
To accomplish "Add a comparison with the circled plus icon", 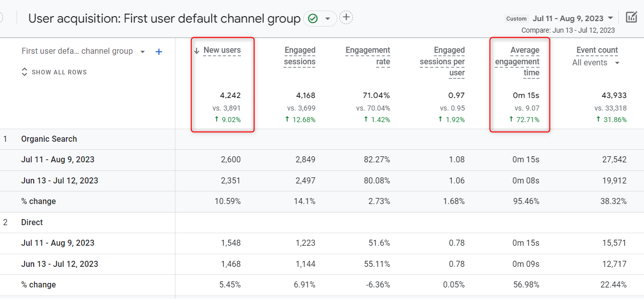I will (x=346, y=18).
